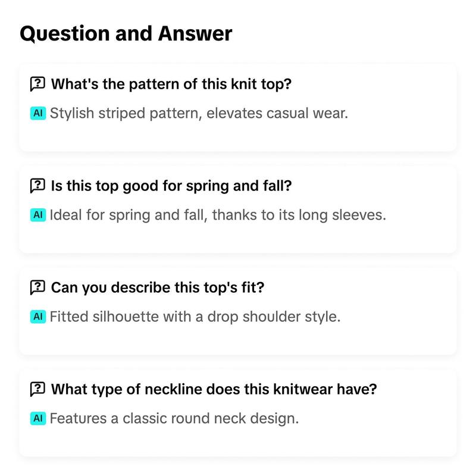Click AI badge before long sleeves answer
This screenshot has width=476, height=476.
coord(38,215)
